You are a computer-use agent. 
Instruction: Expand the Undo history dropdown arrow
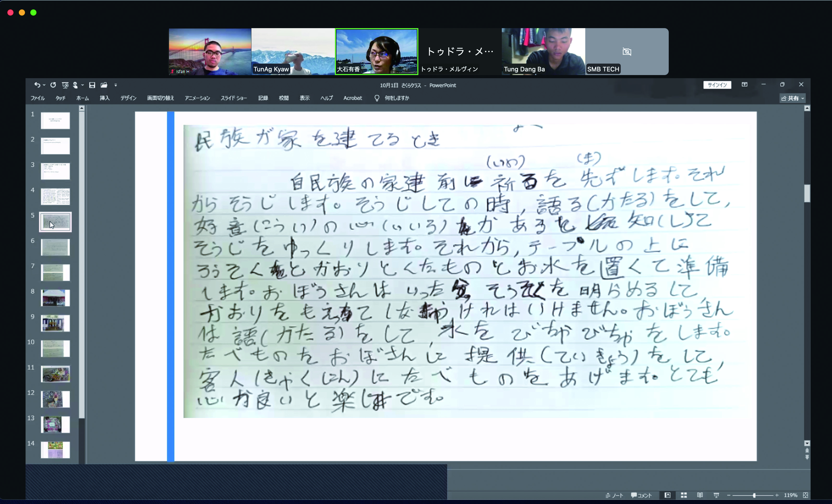(x=44, y=85)
